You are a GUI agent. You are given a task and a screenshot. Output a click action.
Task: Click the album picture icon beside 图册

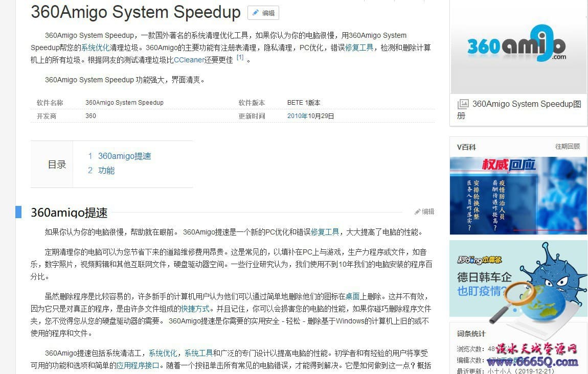[463, 104]
